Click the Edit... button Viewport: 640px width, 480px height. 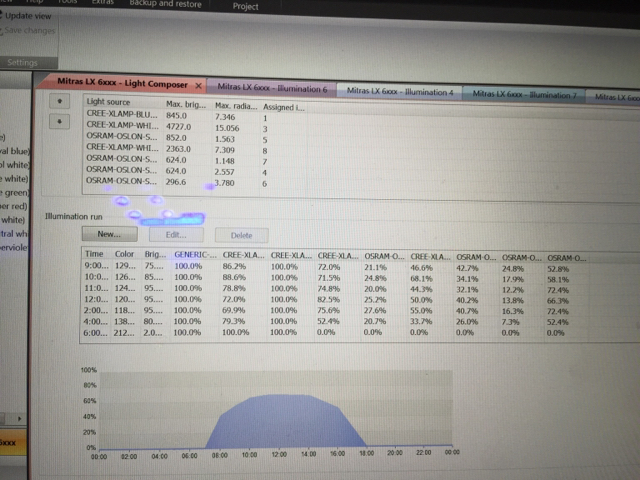176,234
